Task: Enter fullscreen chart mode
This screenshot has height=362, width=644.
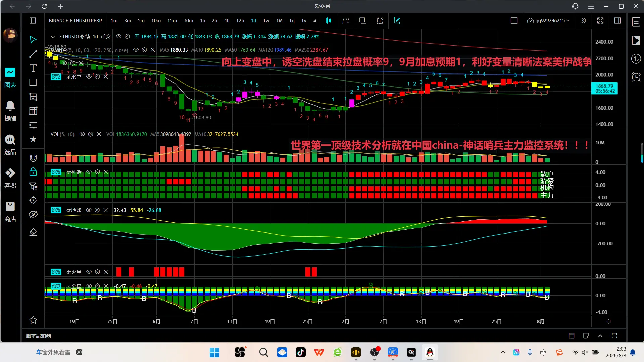Action: click(600, 21)
